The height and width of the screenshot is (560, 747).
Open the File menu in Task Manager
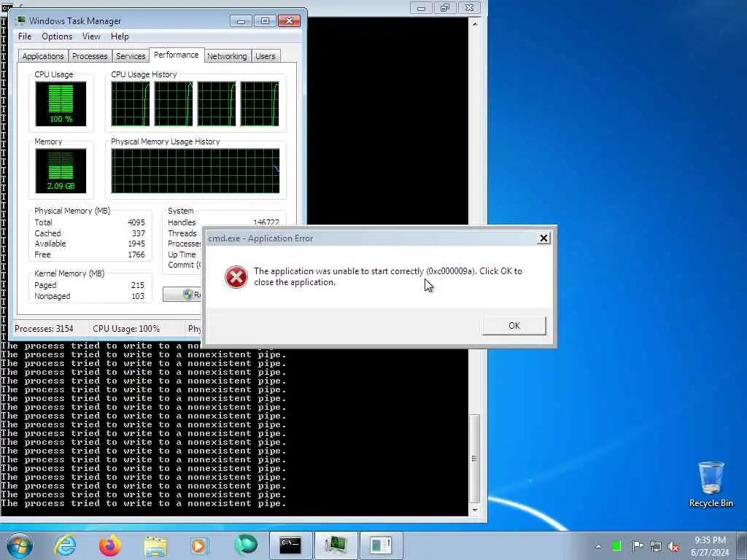25,36
